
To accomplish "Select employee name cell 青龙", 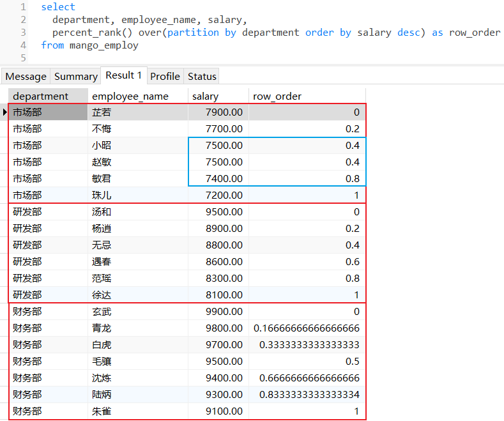I will [138, 328].
